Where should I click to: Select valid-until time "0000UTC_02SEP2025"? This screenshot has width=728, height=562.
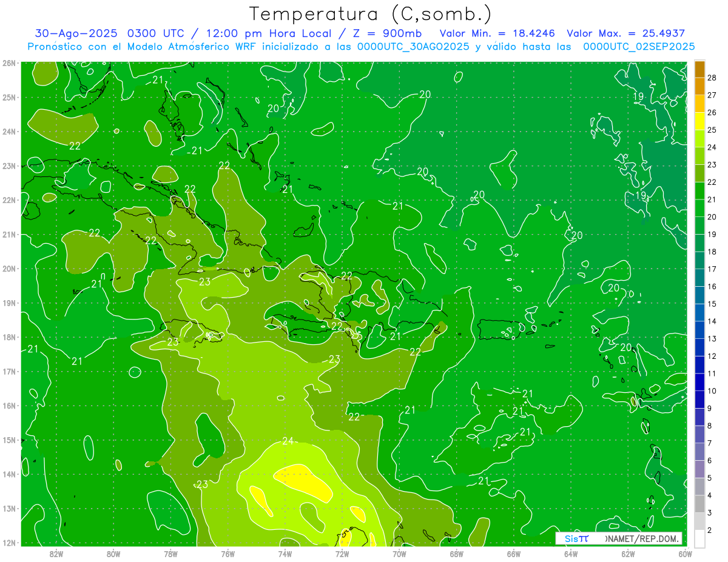click(639, 47)
